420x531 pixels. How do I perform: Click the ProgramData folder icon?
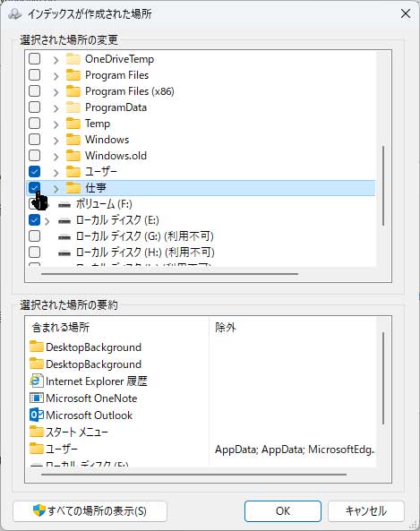73,107
